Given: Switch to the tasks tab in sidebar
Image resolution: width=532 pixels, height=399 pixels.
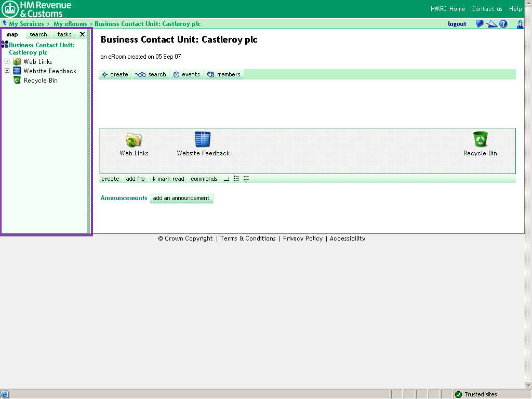Looking at the screenshot, I should pos(63,34).
